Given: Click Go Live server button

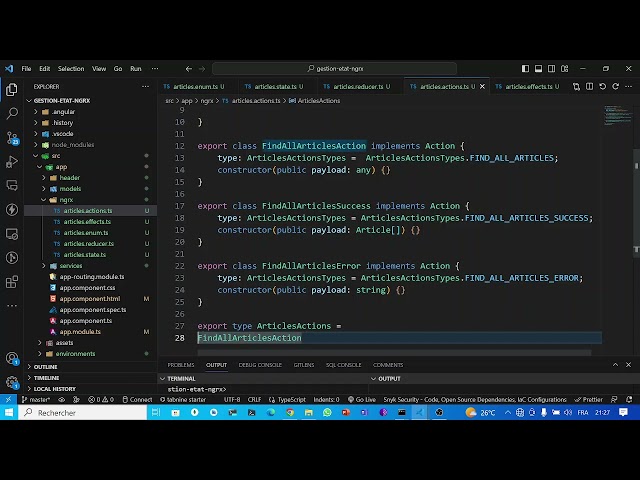Looking at the screenshot, I should coord(362,400).
